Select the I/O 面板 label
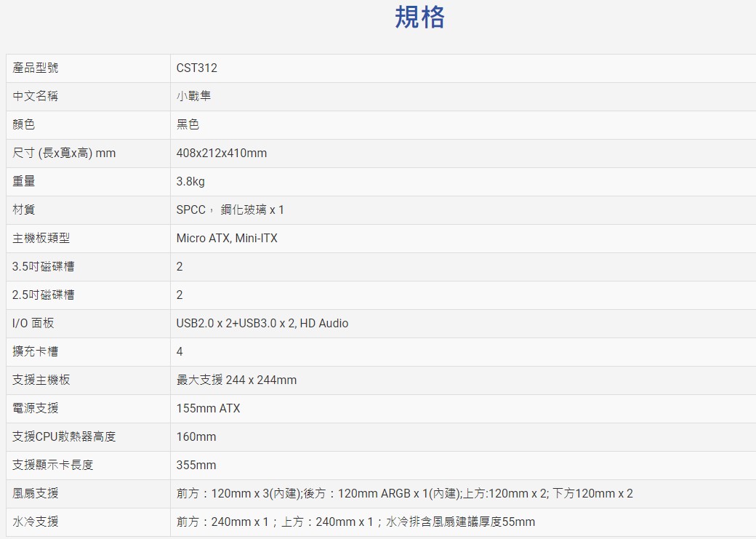The width and height of the screenshot is (756, 539). point(33,323)
